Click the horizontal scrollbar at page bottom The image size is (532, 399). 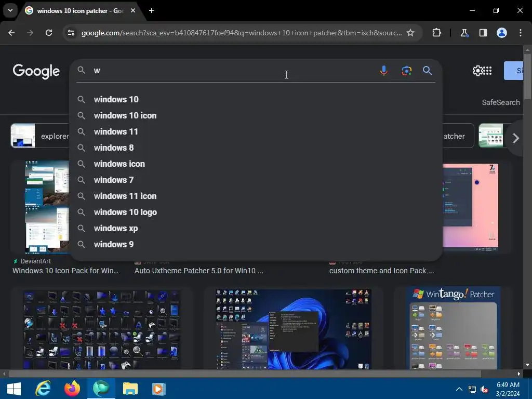[244, 374]
